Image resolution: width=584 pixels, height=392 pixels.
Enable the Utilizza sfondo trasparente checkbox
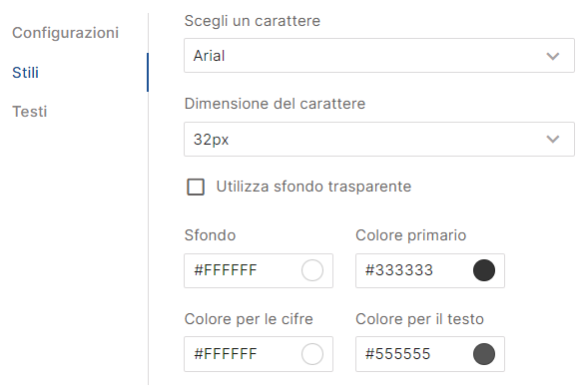196,187
